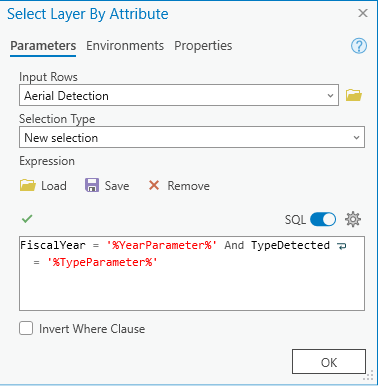The image size is (378, 386).
Task: Click the line wrap arrow in expression
Action: [x=342, y=246]
